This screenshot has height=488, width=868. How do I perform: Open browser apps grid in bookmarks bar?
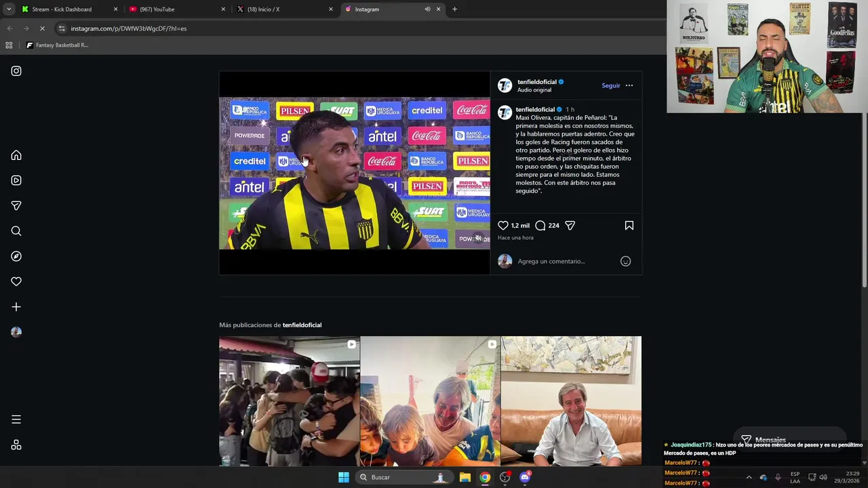click(9, 45)
